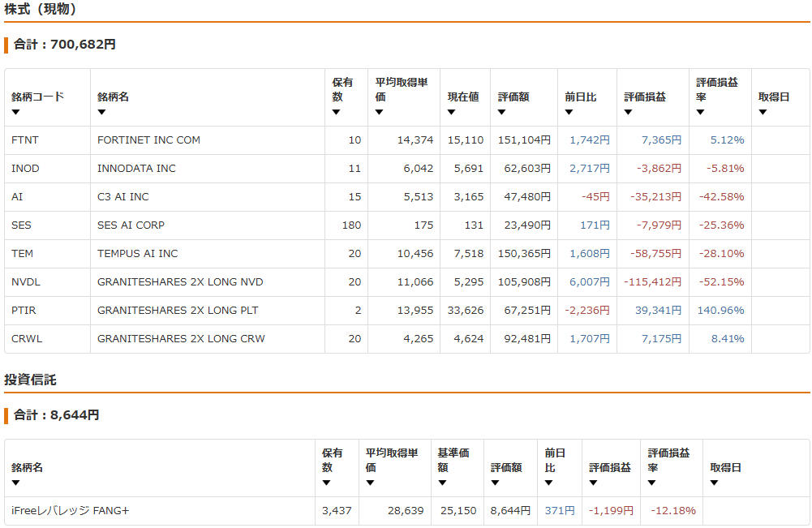Viewport: 812px width, 528px height.
Task: Click the NVDL ticker code
Action: coord(26,282)
